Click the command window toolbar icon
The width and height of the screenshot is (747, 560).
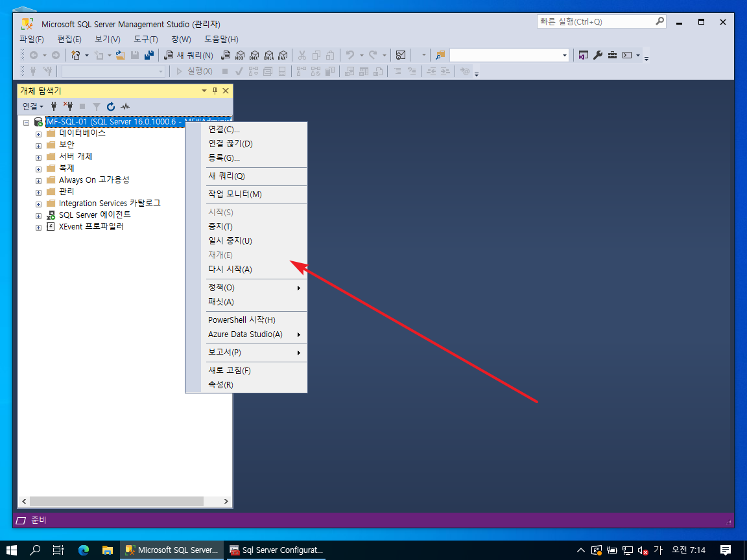[627, 55]
